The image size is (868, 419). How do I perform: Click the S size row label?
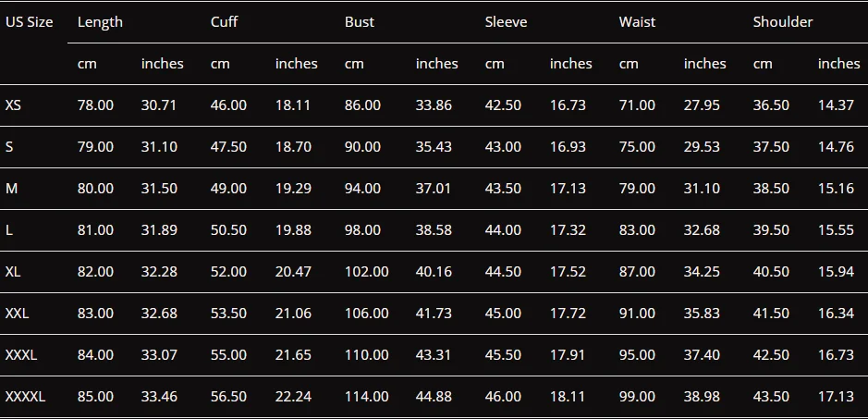tap(9, 147)
